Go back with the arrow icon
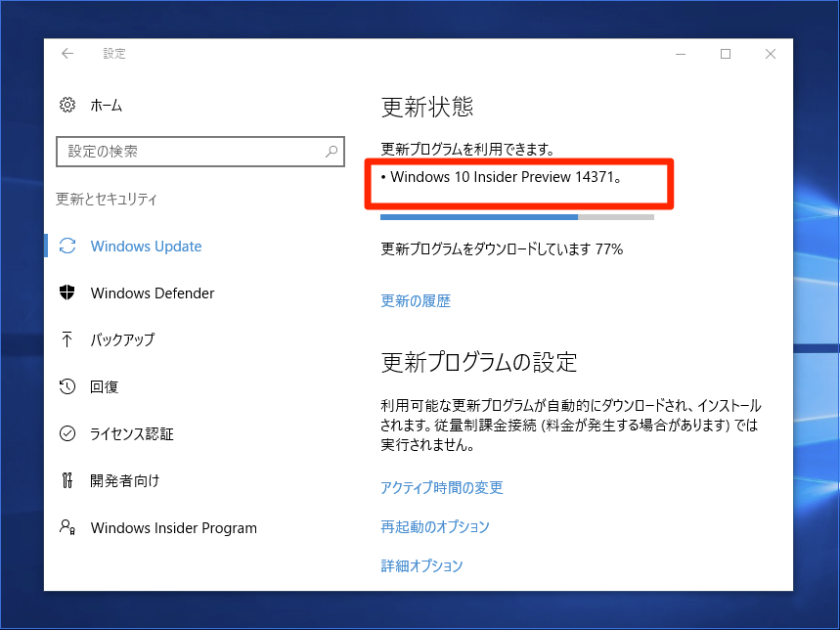Image resolution: width=840 pixels, height=630 pixels. [66, 54]
